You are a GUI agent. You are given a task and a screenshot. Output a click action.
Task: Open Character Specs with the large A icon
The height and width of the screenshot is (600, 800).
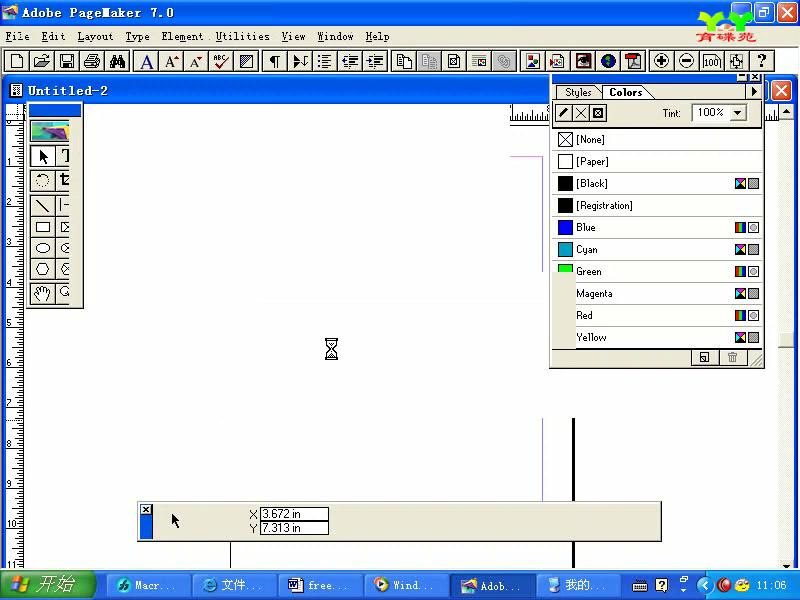tap(146, 62)
